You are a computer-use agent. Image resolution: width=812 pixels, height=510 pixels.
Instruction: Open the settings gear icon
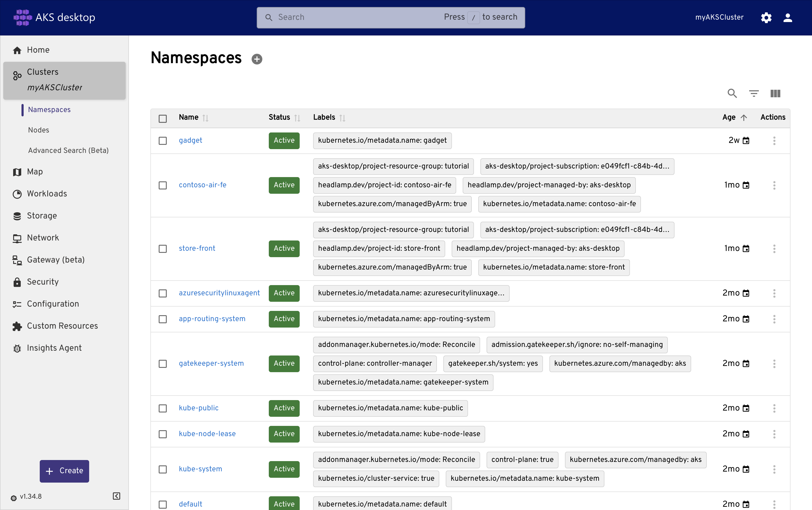click(x=766, y=17)
